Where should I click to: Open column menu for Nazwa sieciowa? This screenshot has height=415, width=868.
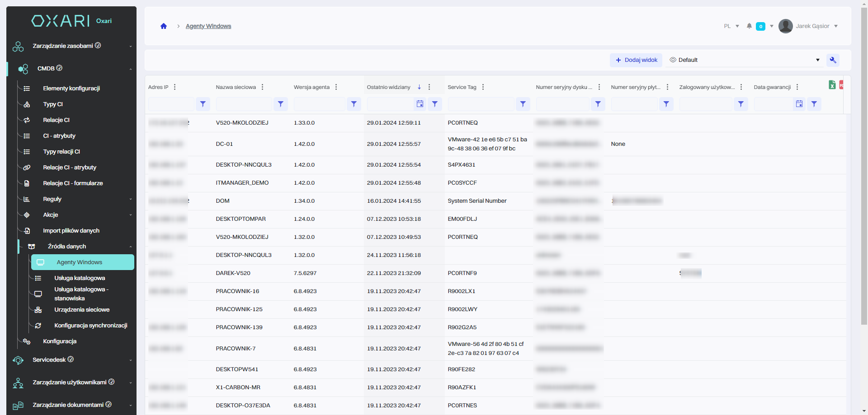[262, 87]
